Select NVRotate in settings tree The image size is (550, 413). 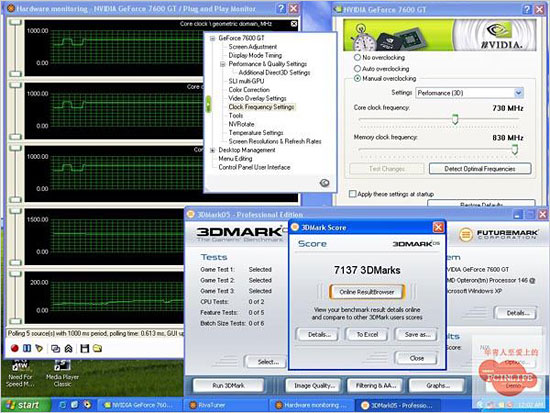coord(241,124)
